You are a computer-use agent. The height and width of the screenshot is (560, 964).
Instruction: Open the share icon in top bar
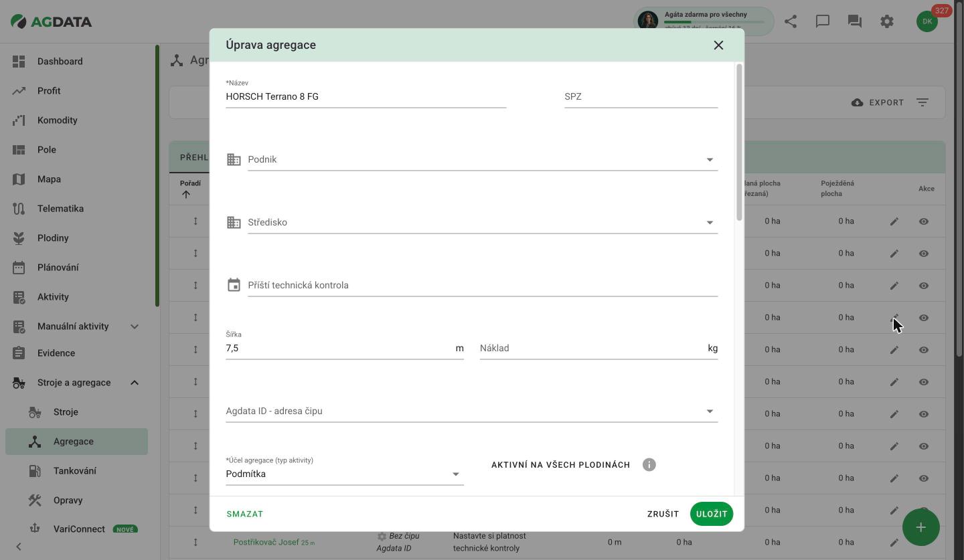click(791, 21)
